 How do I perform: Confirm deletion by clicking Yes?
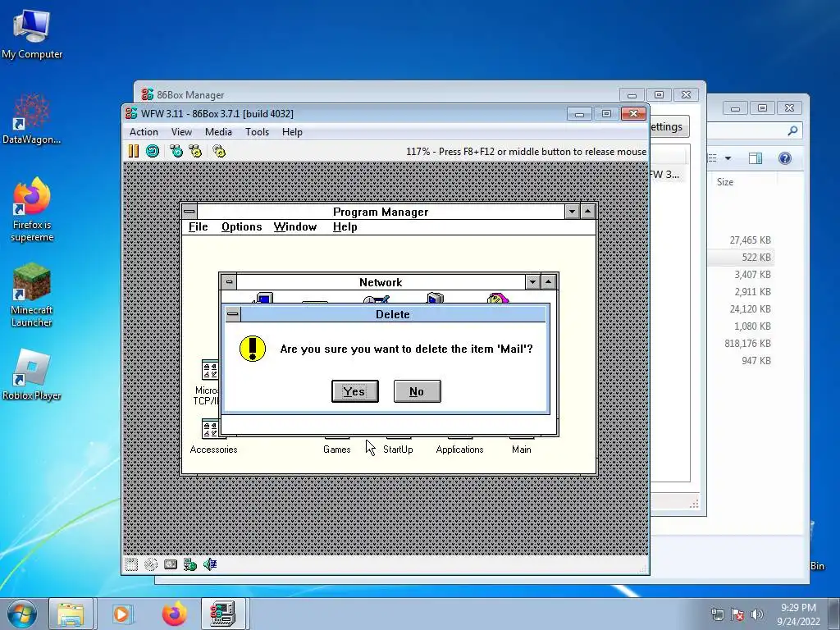click(x=354, y=391)
